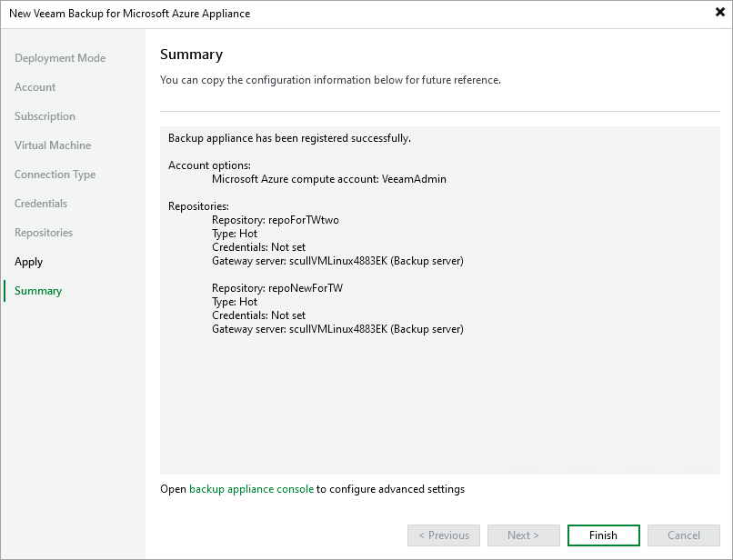
Task: Click the copy configuration information description
Action: (330, 80)
